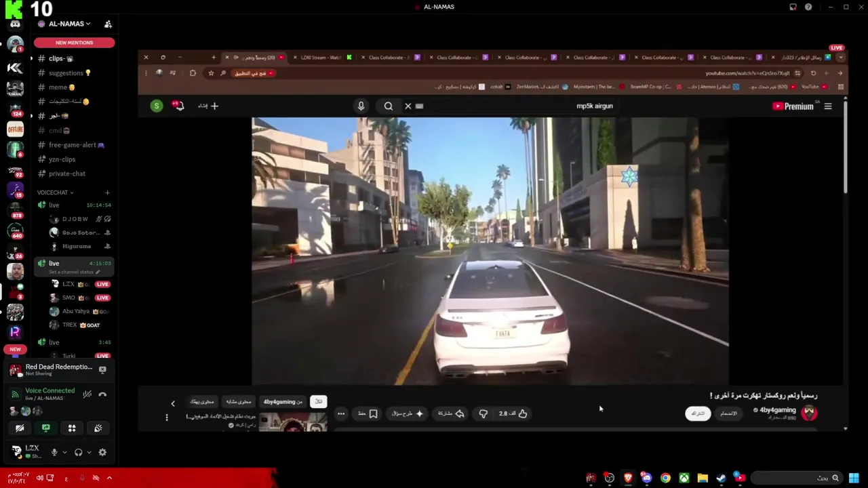Create a channel in VOICECHAT with plus
868x488 pixels.
[107, 192]
